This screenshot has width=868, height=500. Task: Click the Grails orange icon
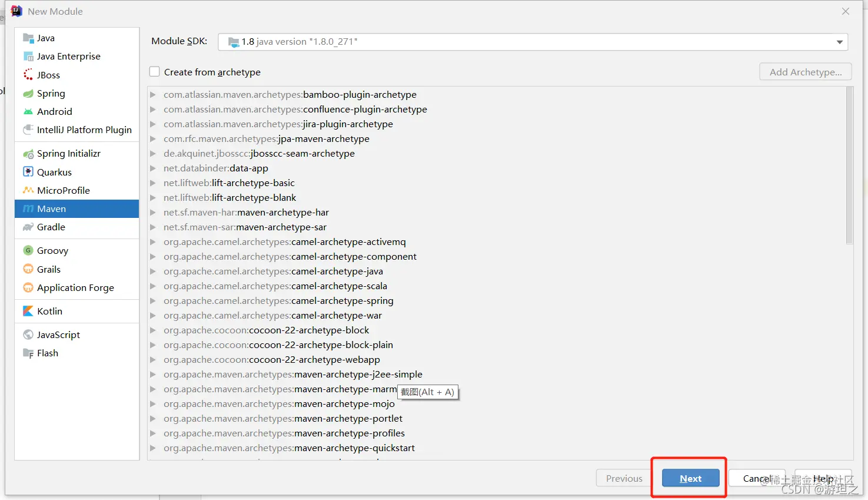(x=28, y=269)
